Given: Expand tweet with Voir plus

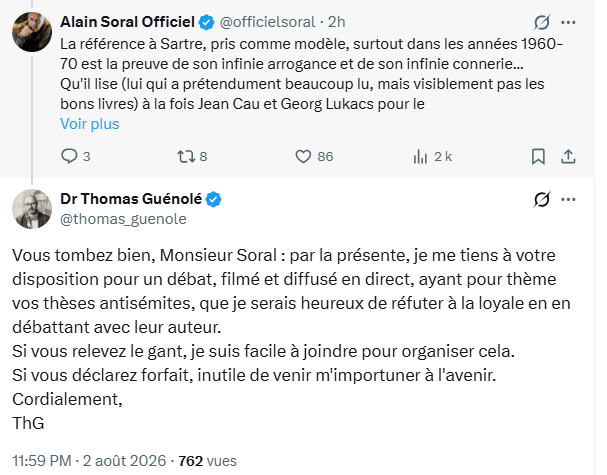Looking at the screenshot, I should [x=89, y=124].
